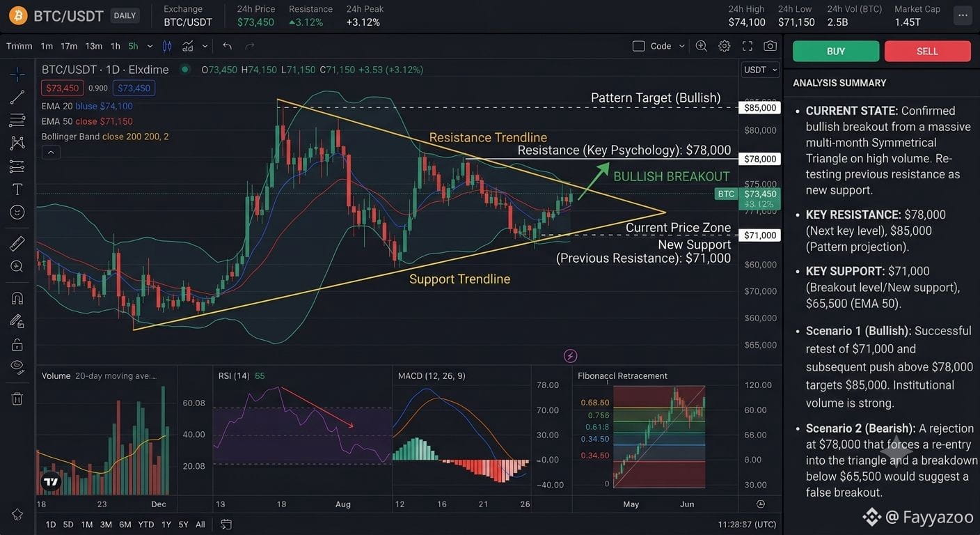Screen dimensions: 980x535
Task: Set range to YTD
Action: (146, 524)
